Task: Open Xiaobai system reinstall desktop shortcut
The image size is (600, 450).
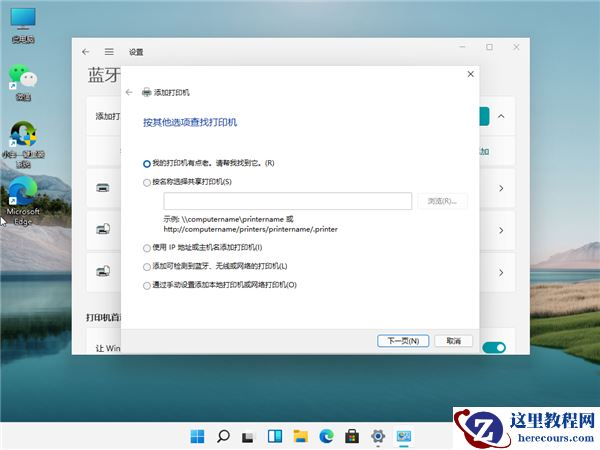Action: pyautogui.click(x=23, y=145)
